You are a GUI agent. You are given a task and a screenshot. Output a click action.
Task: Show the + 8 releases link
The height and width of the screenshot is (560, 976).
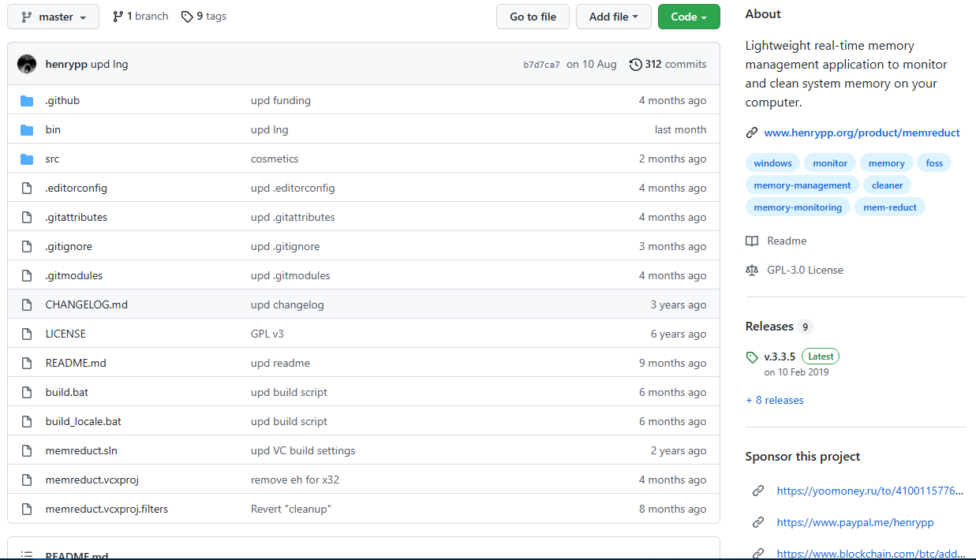click(775, 400)
